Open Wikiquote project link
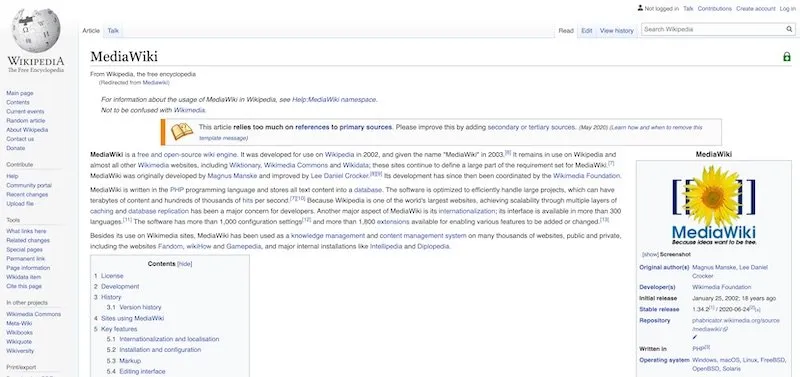The image size is (800, 377). (20, 342)
